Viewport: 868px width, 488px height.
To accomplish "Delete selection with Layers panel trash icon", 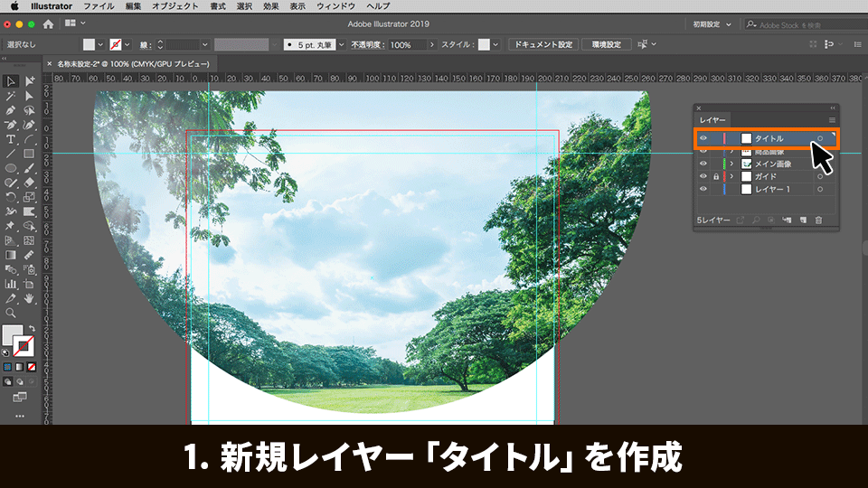I will coord(819,221).
